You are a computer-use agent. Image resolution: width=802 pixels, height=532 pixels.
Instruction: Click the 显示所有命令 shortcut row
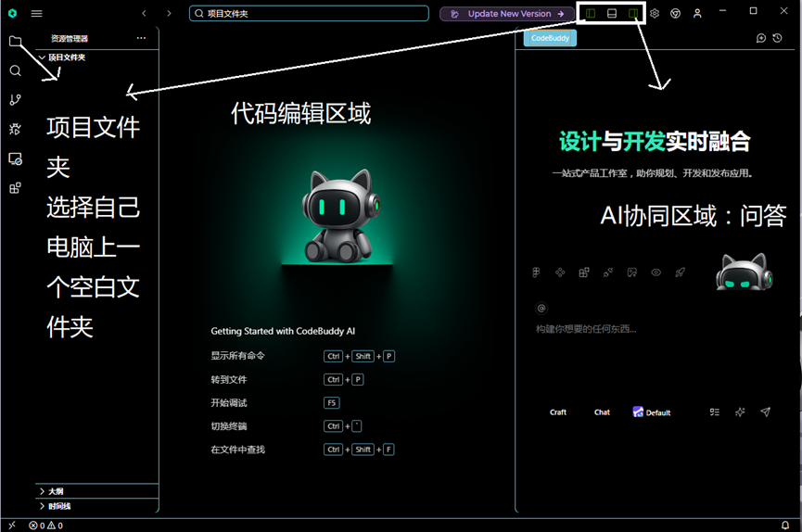coord(303,356)
